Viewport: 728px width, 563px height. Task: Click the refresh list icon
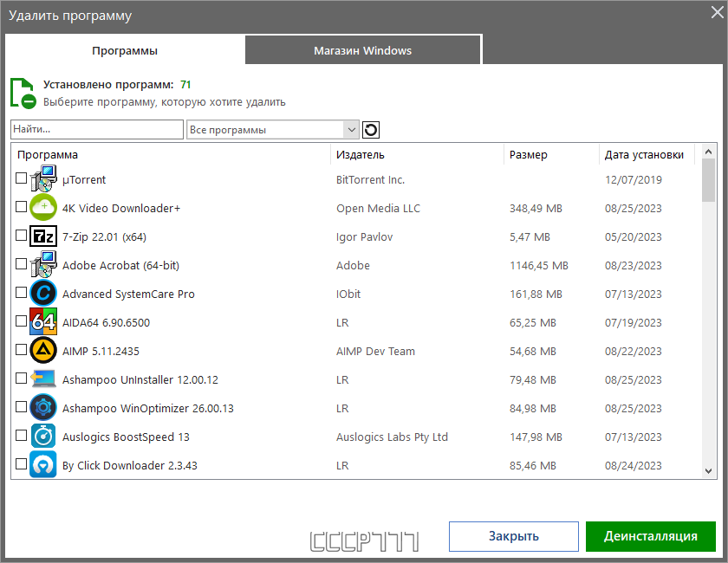pos(371,130)
